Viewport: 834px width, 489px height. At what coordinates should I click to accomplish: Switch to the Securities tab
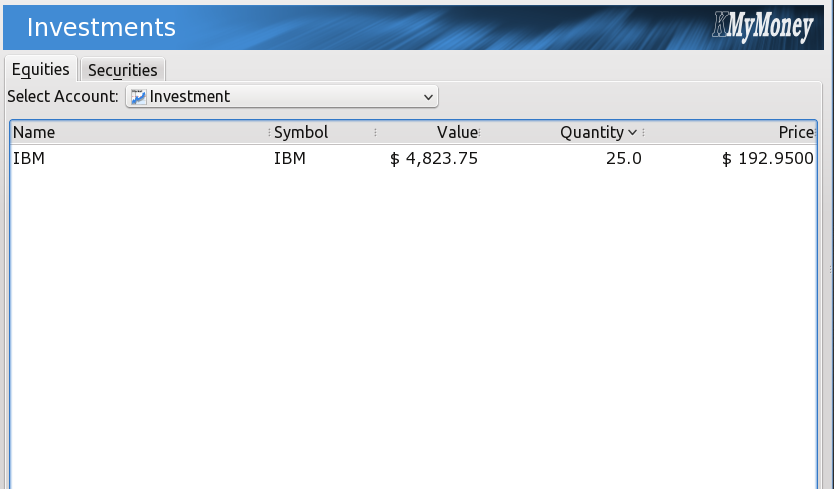coord(122,70)
